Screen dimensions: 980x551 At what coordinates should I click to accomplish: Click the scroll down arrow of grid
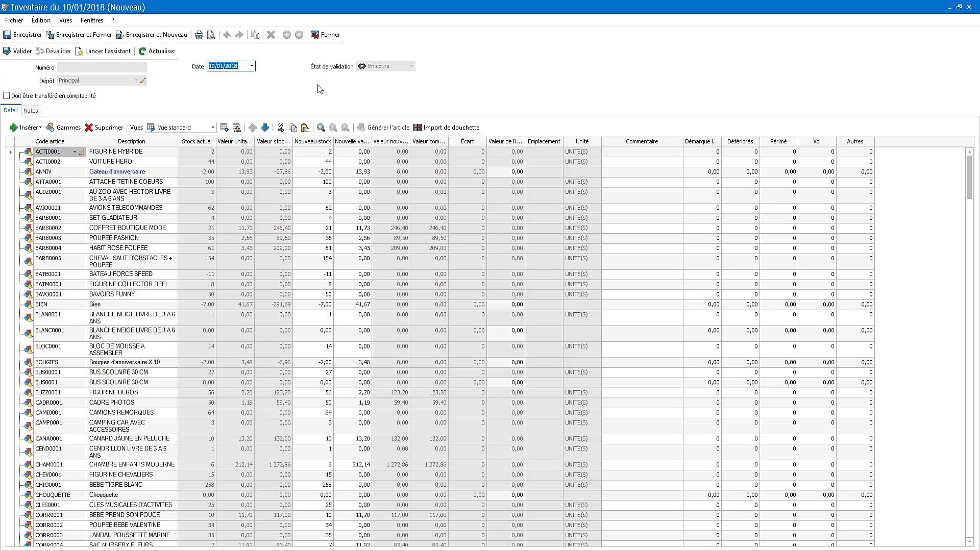(969, 542)
